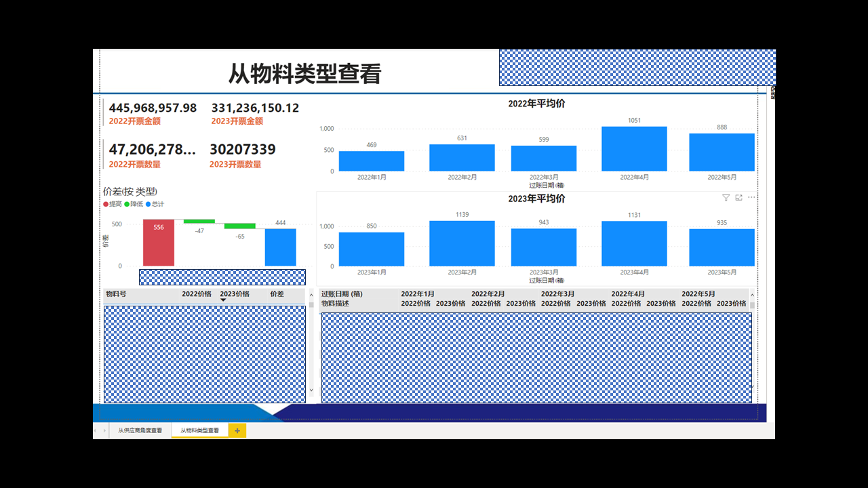Image resolution: width=868 pixels, height=488 pixels.
Task: Click red 556 increase waterfall bar
Action: 159,243
